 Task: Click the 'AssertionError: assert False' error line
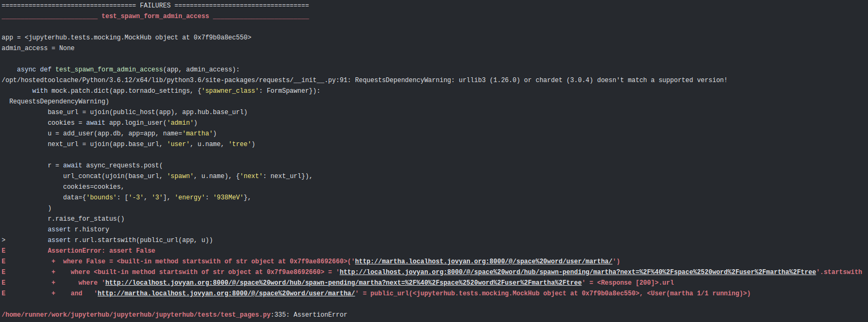point(101,251)
